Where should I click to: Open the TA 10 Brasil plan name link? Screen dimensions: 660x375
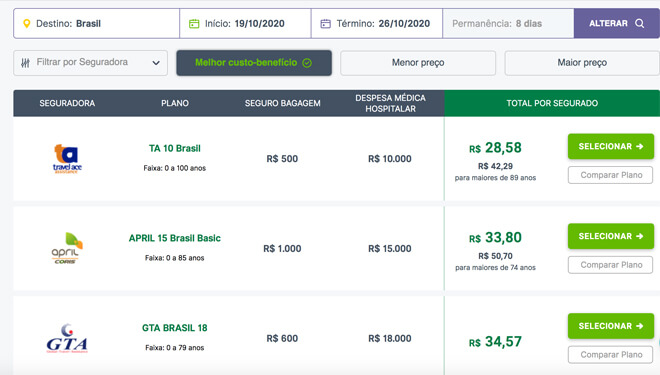tap(175, 149)
